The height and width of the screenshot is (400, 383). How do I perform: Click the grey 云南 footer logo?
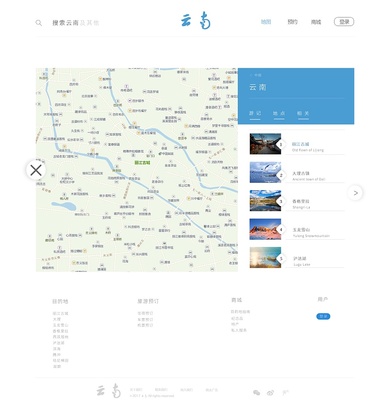108,390
